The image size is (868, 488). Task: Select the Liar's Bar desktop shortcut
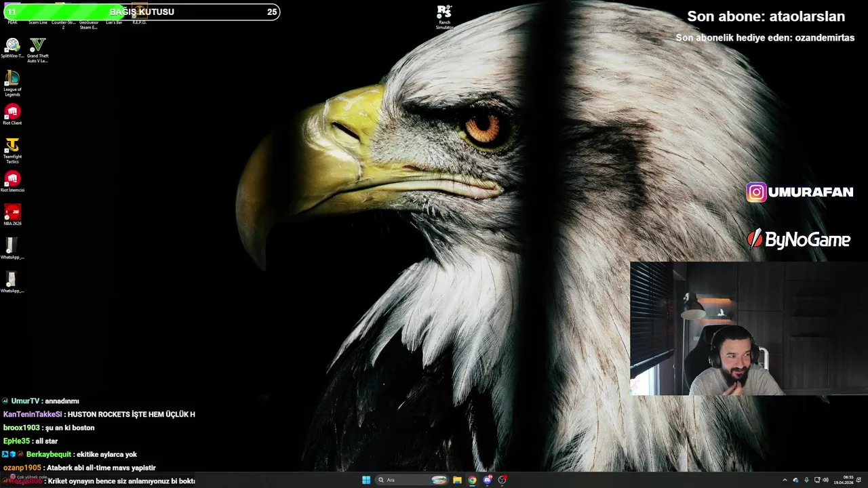(114, 14)
